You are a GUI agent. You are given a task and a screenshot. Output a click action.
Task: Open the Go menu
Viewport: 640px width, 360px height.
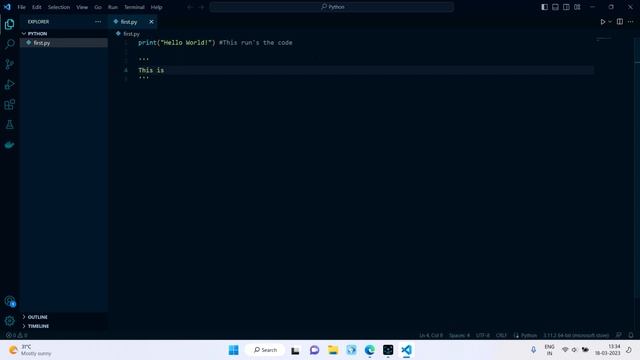point(98,7)
